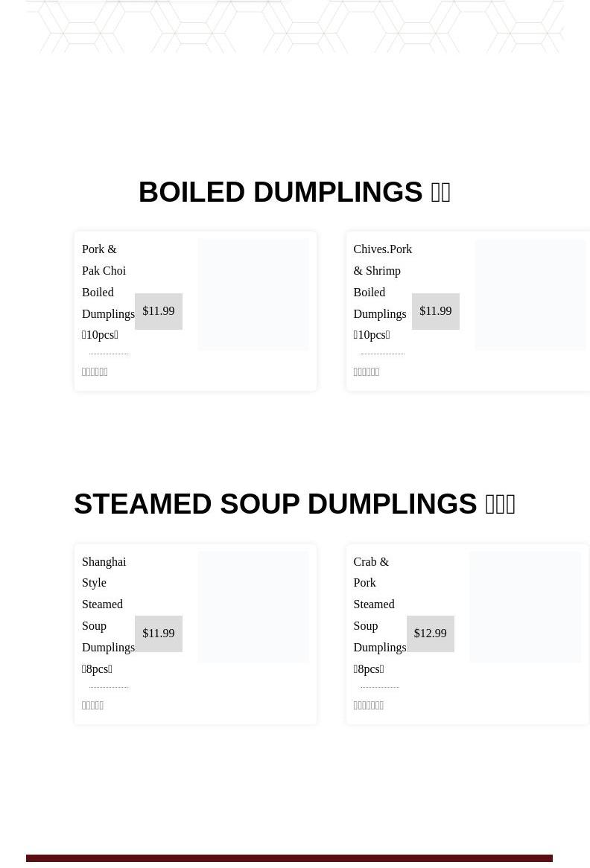Click Chinese subtitle under Pork & Pak Choi
The width and height of the screenshot is (590, 868).
[x=95, y=372]
